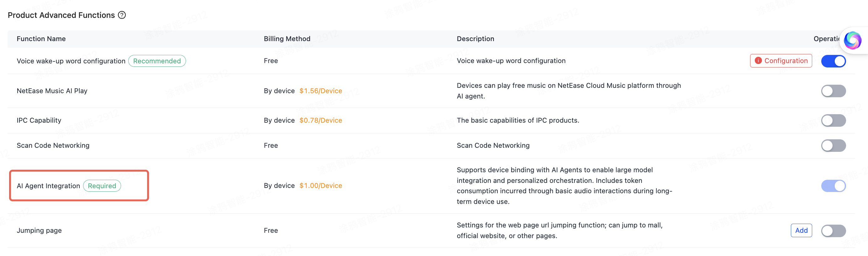The height and width of the screenshot is (256, 868).
Task: Disable Voice wake-up word configuration toggle
Action: [x=833, y=61]
